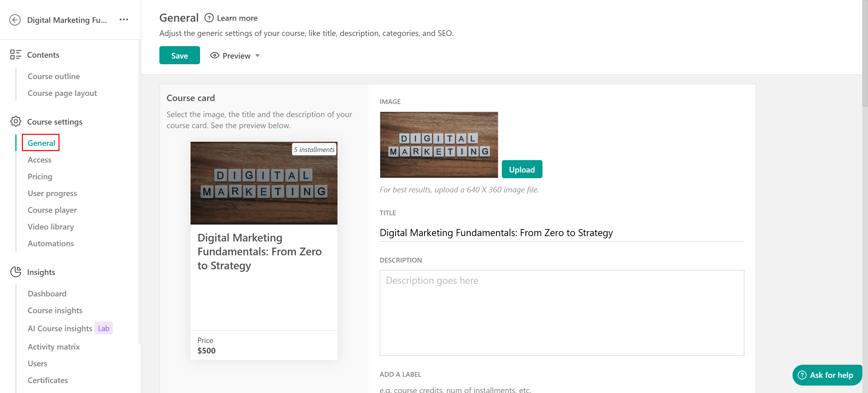Open the three-dots course options menu
868x393 pixels.
click(x=124, y=19)
